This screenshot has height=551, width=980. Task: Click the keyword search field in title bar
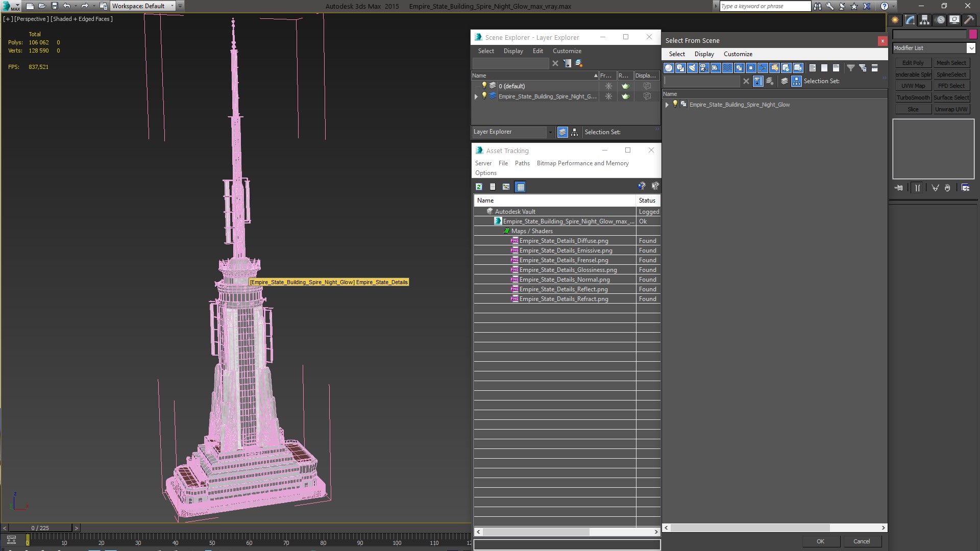(765, 6)
